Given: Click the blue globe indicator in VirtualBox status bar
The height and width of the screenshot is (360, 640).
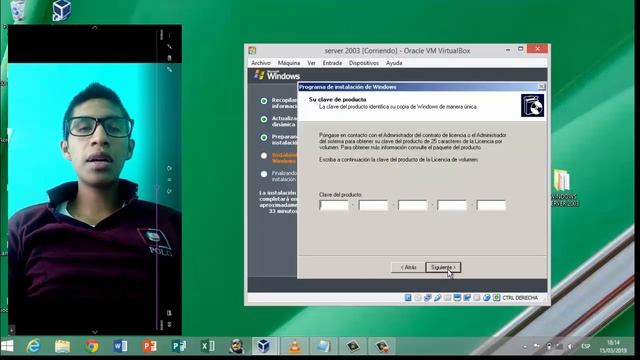Looking at the screenshot, I should (487, 298).
